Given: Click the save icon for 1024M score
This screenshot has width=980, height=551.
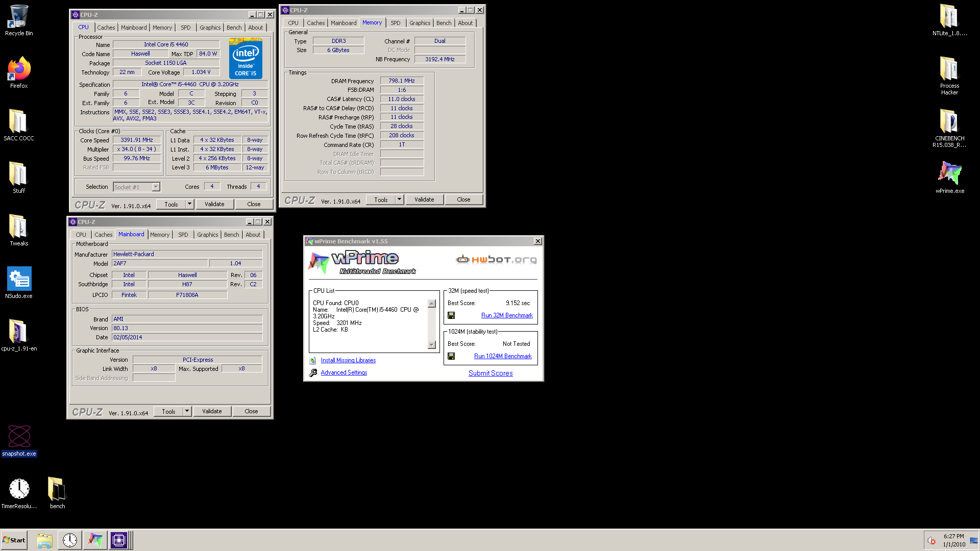Looking at the screenshot, I should point(451,357).
